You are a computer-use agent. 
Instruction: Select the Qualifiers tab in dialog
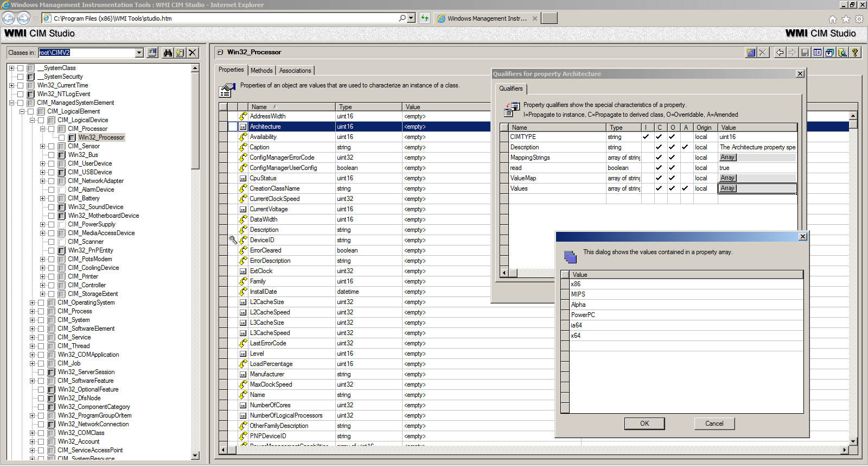click(x=511, y=89)
